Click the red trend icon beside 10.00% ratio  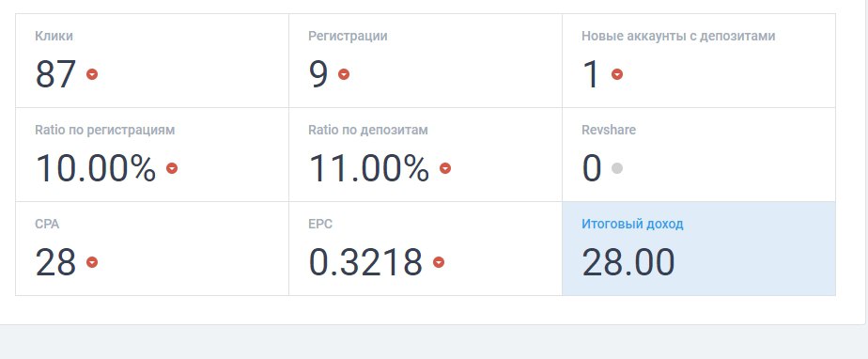(172, 168)
